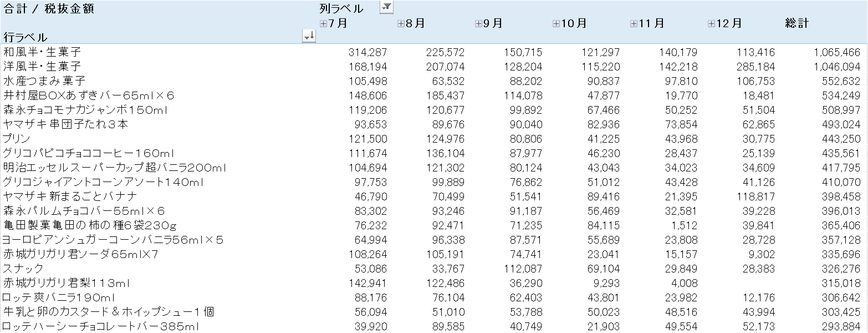Click the 10月 value 121,297

(x=601, y=52)
